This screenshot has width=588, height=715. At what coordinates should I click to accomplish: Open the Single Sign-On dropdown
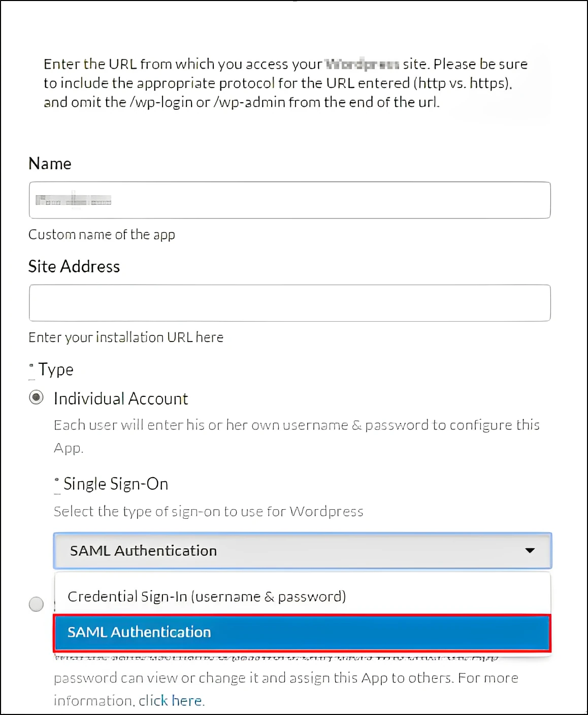(302, 550)
